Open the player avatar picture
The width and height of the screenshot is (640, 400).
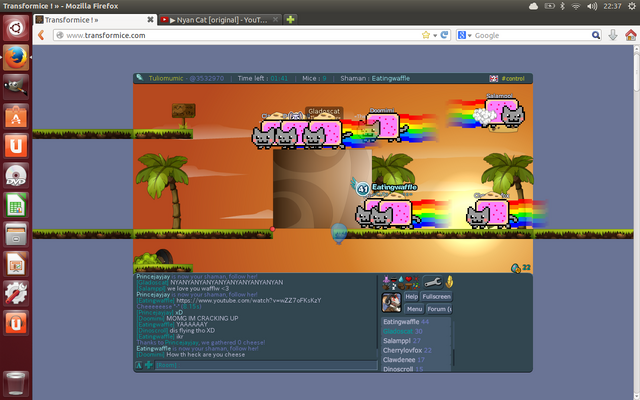click(x=391, y=302)
